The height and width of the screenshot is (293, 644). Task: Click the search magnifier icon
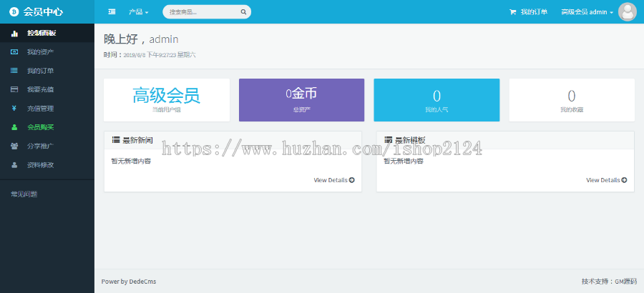[244, 12]
